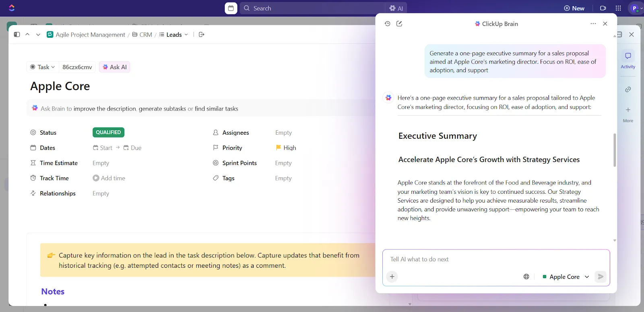Click the Priority field label
The height and width of the screenshot is (312, 644).
[x=232, y=148]
